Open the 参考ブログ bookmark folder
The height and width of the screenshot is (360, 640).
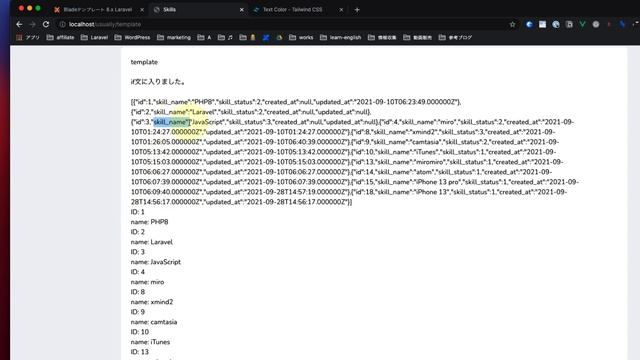click(x=455, y=38)
